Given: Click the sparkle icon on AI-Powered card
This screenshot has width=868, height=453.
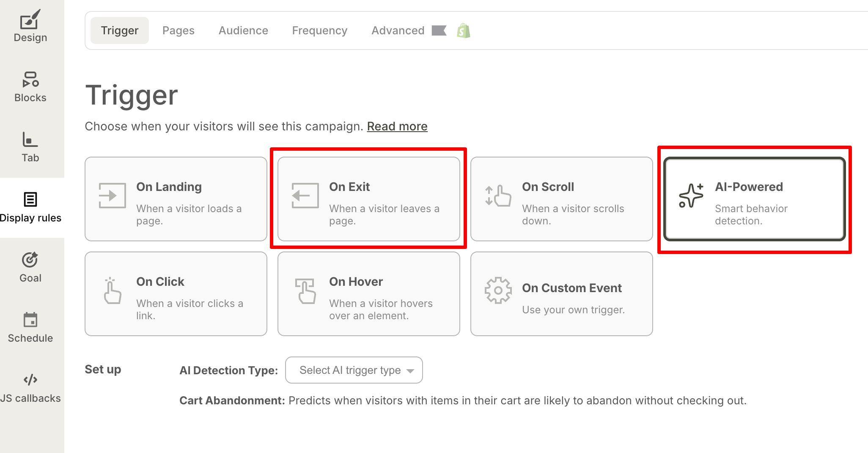Looking at the screenshot, I should tap(692, 196).
